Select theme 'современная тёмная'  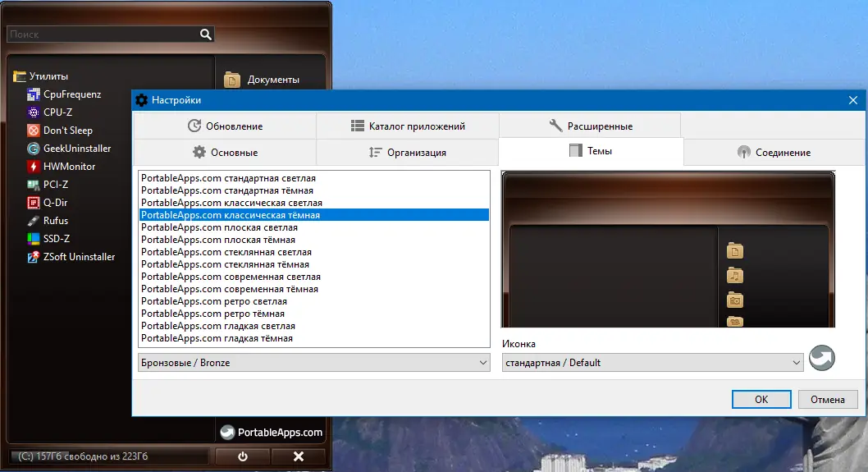pos(314,289)
